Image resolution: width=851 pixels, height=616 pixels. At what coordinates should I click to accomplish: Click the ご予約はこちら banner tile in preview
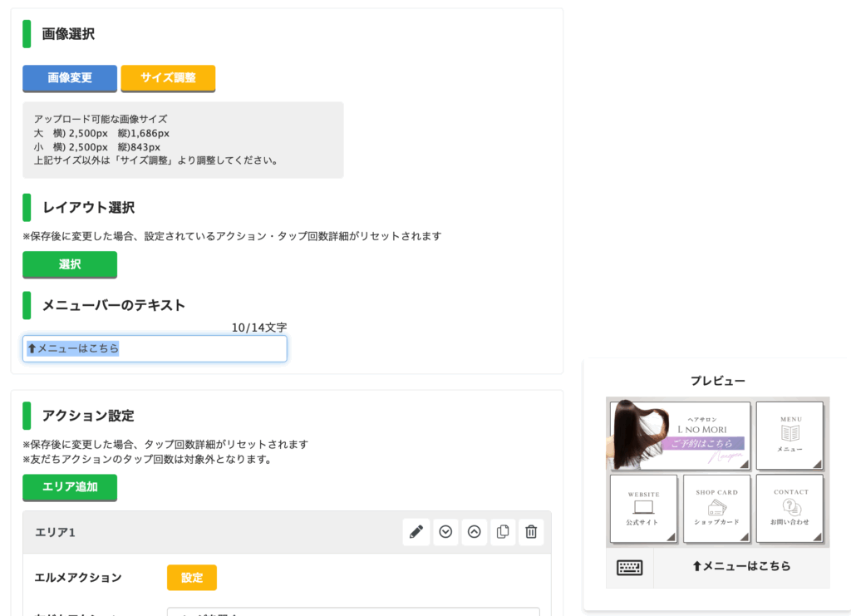(680, 436)
